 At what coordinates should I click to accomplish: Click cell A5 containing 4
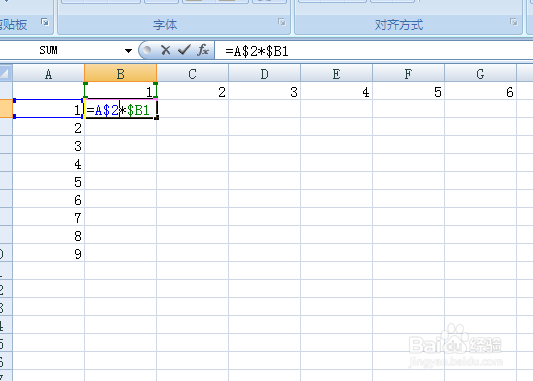click(x=49, y=163)
